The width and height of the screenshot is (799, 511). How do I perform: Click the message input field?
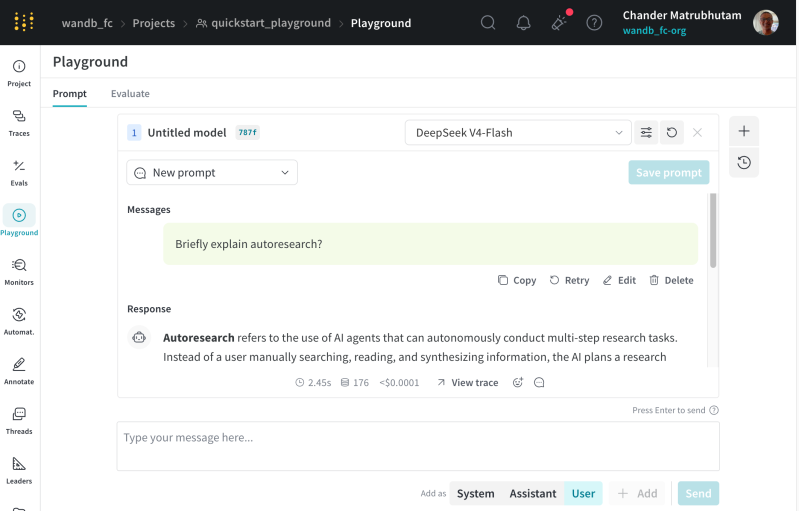point(418,446)
